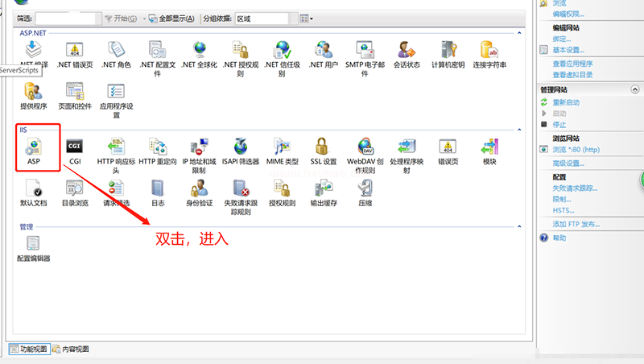Open the 默认文档 icon

[33, 189]
